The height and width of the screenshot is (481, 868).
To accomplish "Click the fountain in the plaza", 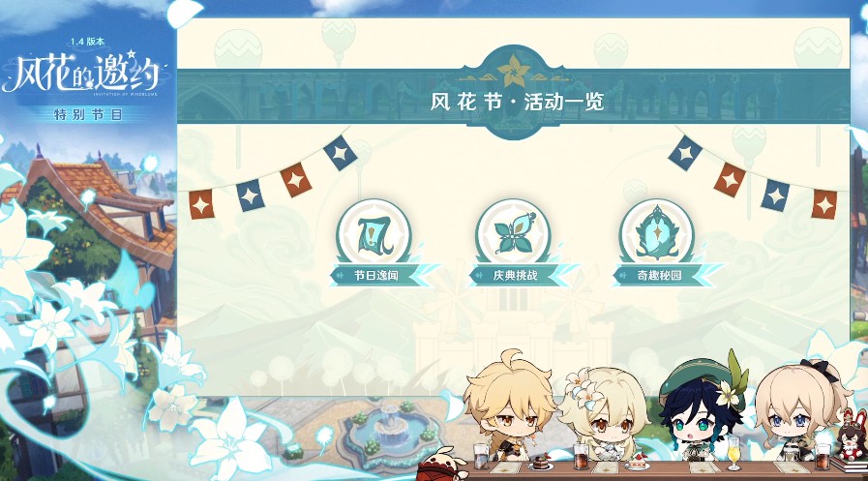I will (389, 432).
